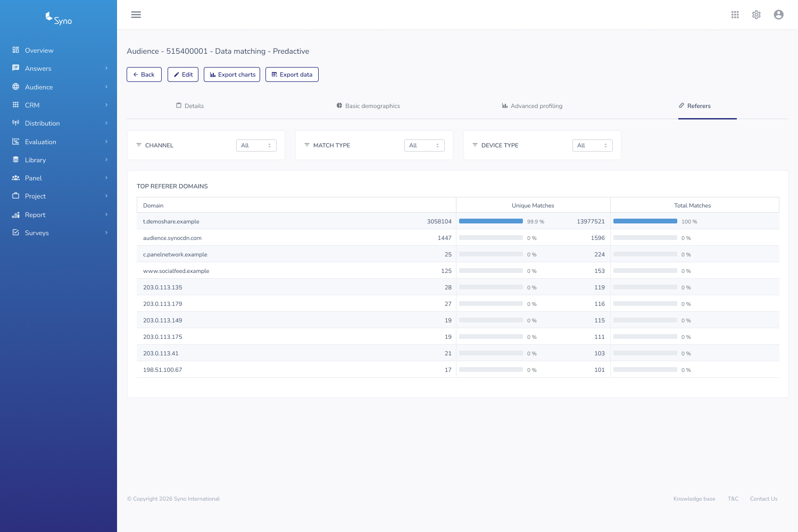
Task: Open the T&C footer link
Action: pos(733,498)
